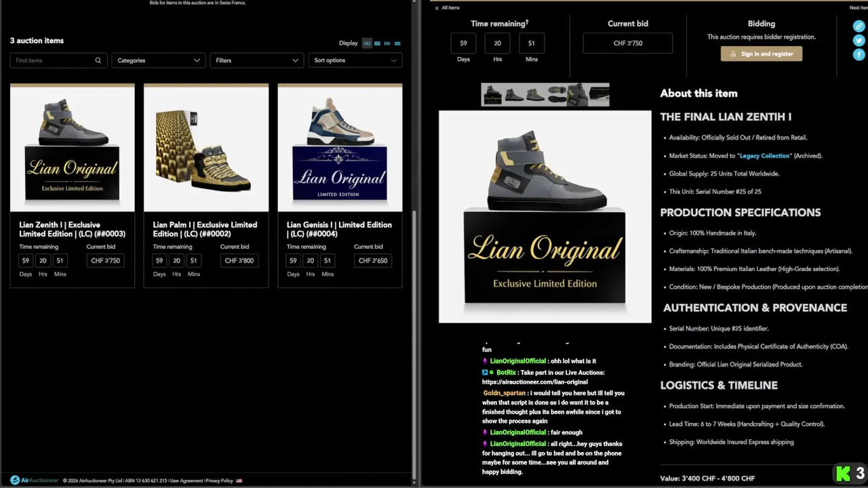The image size is (868, 488).
Task: Select the fourth gallery thumbnail, top and sole view
Action: [x=556, y=95]
